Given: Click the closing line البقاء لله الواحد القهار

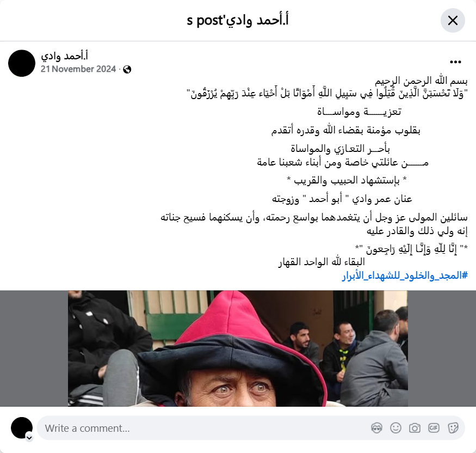Looking at the screenshot, I should tap(322, 262).
